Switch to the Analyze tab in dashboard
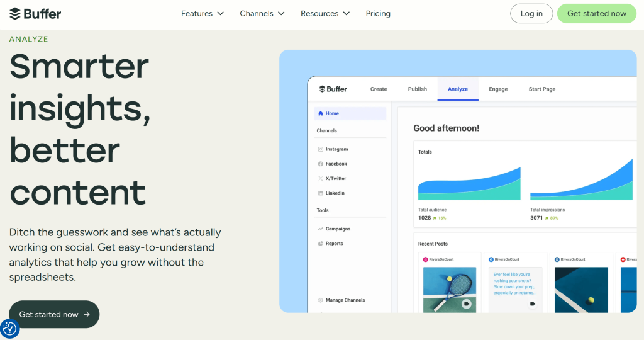 [458, 89]
